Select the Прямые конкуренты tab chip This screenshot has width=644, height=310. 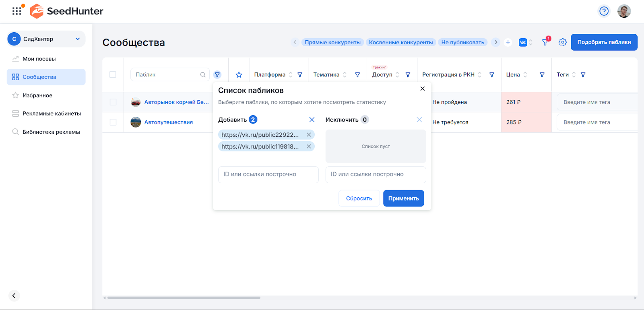(x=332, y=42)
